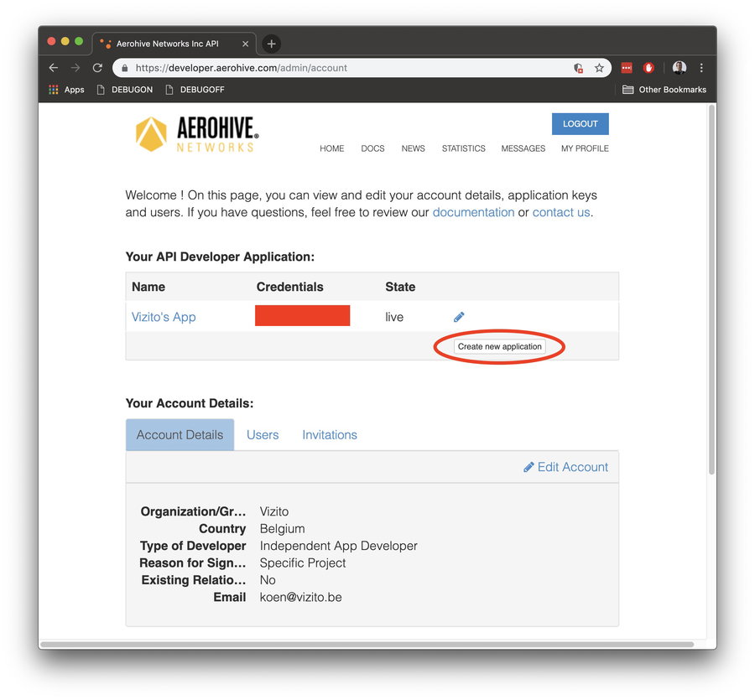This screenshot has width=755, height=700.
Task: Open the Other Bookmarks folder
Action: coord(664,90)
